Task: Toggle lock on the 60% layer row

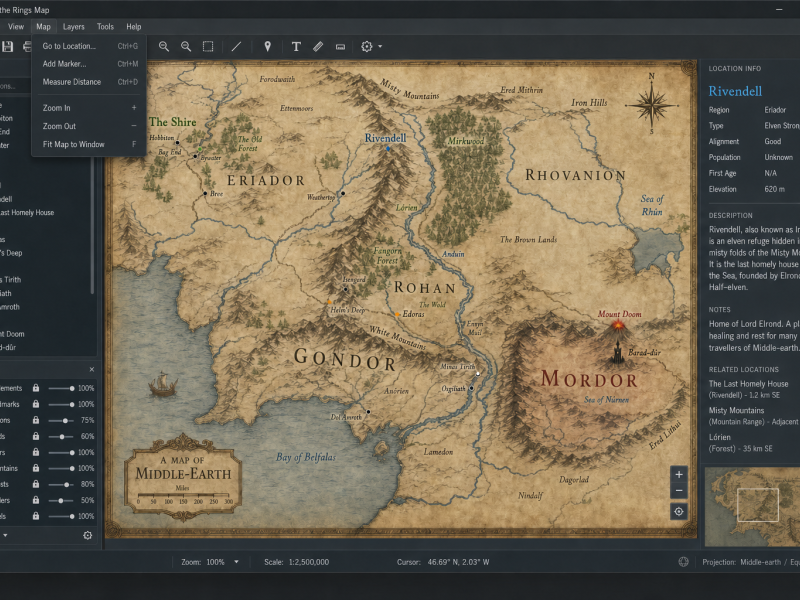Action: point(36,436)
